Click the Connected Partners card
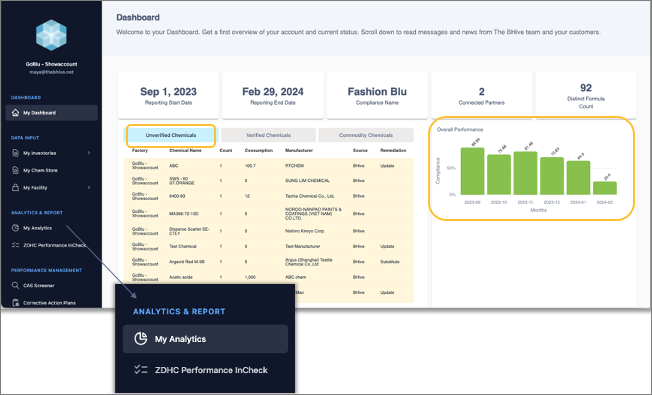The height and width of the screenshot is (395, 652). coord(482,95)
